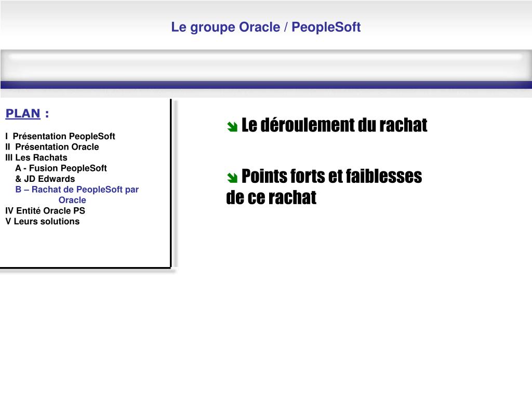Screen dimensions: 532x399
Task: Click green arrow bullet beside 'Points forts et faiblesses'
Action: pos(232,177)
